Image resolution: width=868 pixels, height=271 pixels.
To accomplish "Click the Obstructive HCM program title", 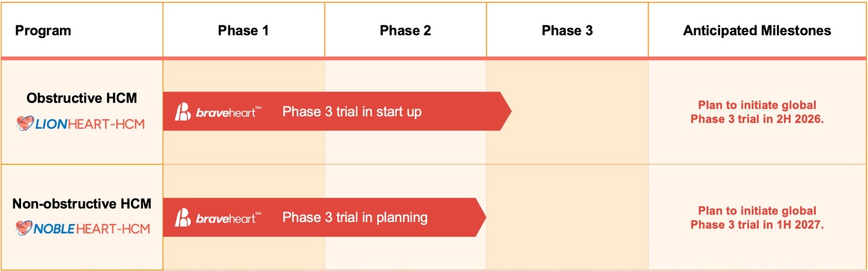I will pos(82,98).
